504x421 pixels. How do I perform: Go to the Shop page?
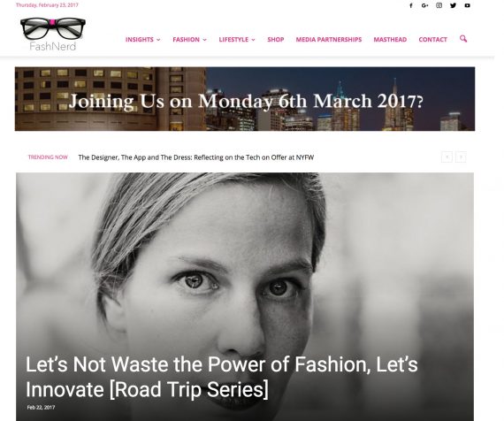(276, 40)
